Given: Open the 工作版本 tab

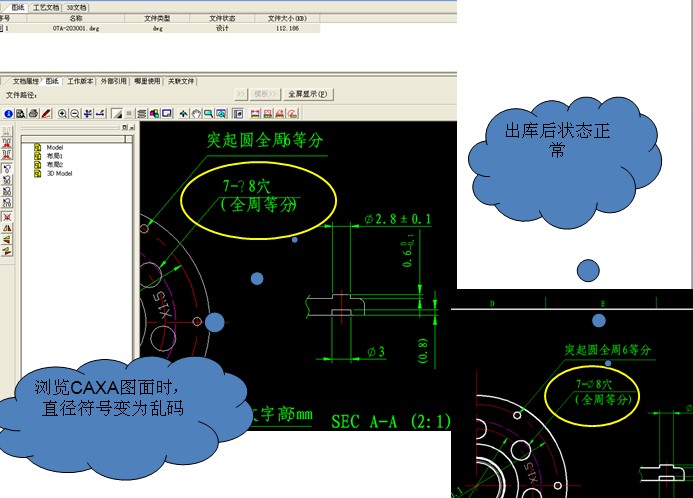Looking at the screenshot, I should click(80, 81).
